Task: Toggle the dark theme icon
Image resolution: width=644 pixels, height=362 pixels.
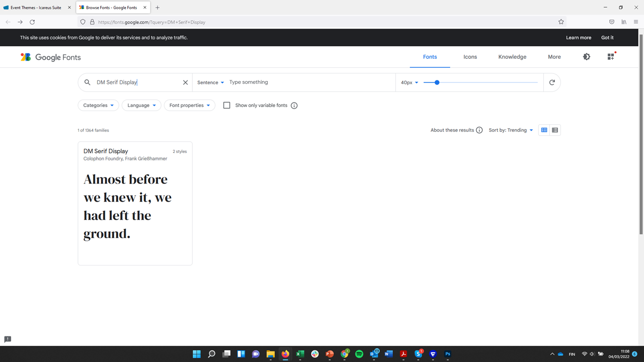Action: pos(586,57)
